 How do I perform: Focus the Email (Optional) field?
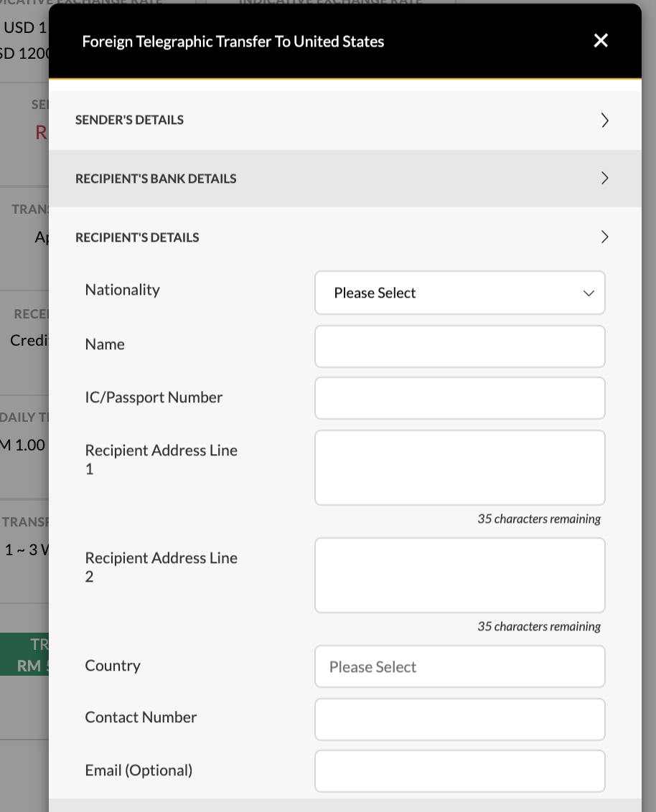coord(459,771)
